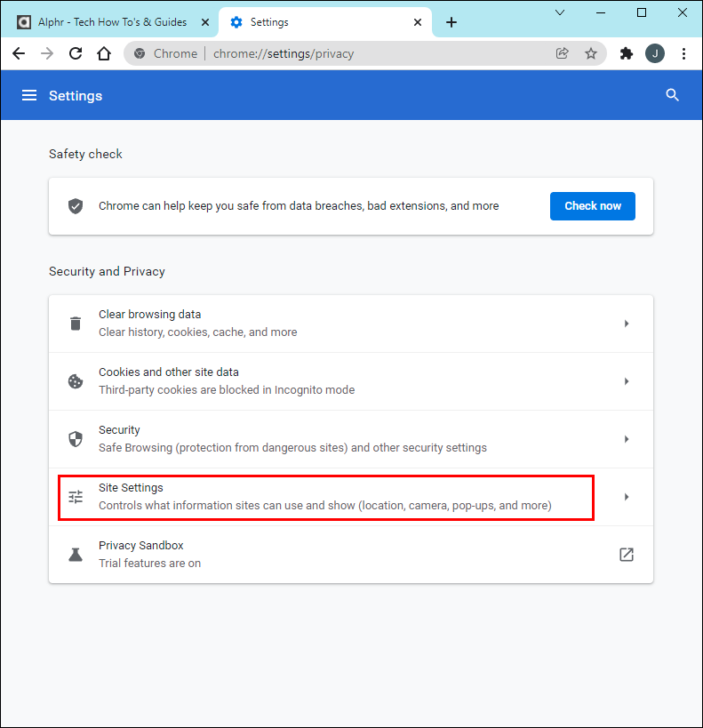Open Site Settings row
The height and width of the screenshot is (728, 703).
tap(325, 497)
